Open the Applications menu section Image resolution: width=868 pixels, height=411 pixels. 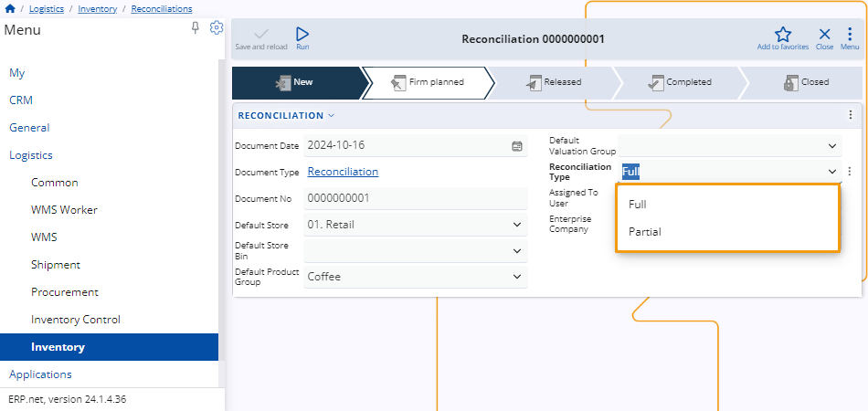point(40,374)
